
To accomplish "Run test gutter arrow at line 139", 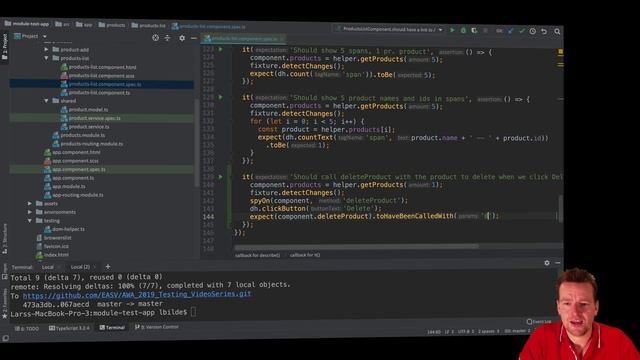I will pyautogui.click(x=220, y=177).
